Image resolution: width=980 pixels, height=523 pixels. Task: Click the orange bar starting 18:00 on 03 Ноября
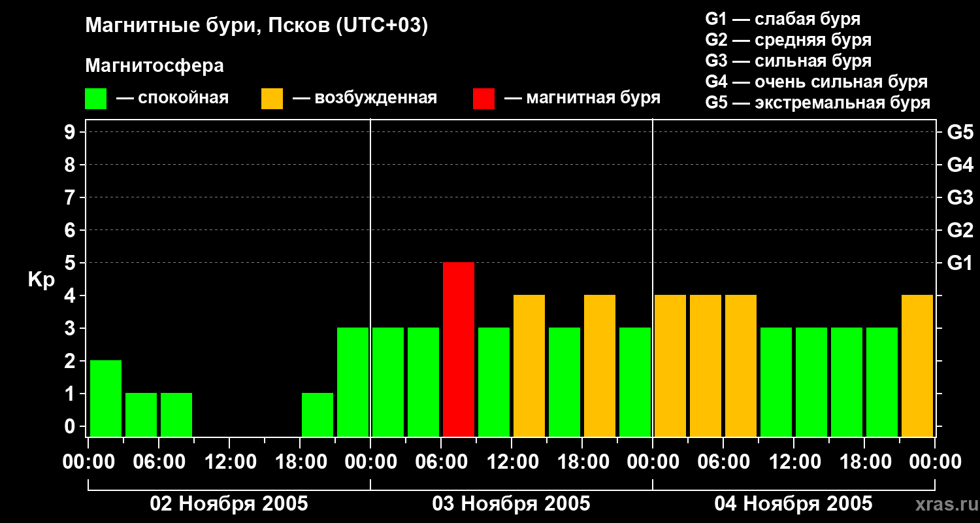pyautogui.click(x=600, y=365)
